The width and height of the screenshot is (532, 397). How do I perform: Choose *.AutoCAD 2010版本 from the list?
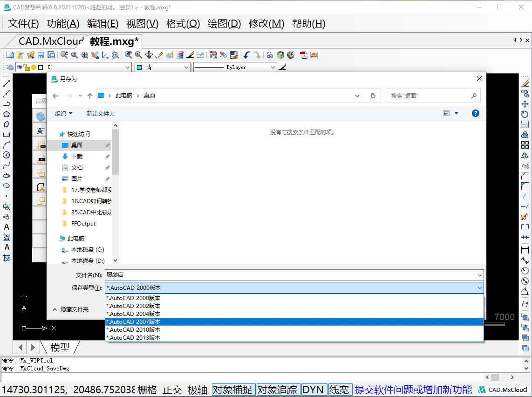tap(294, 329)
